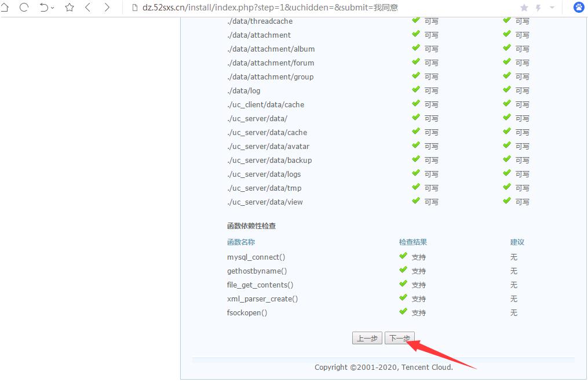The width and height of the screenshot is (588, 382).
Task: Click the green check mark for file_get_contents()
Action: pyautogui.click(x=403, y=283)
